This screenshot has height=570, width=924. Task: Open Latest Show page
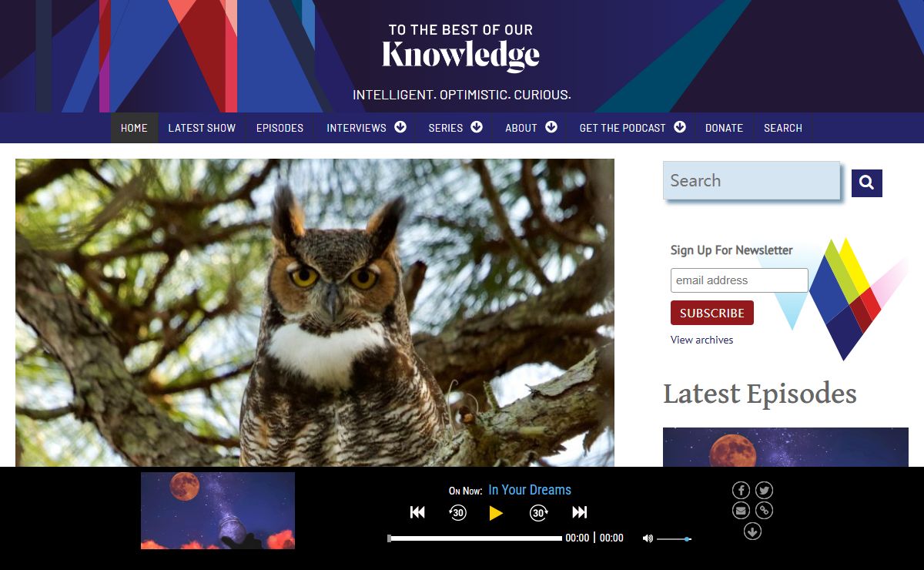pos(202,128)
